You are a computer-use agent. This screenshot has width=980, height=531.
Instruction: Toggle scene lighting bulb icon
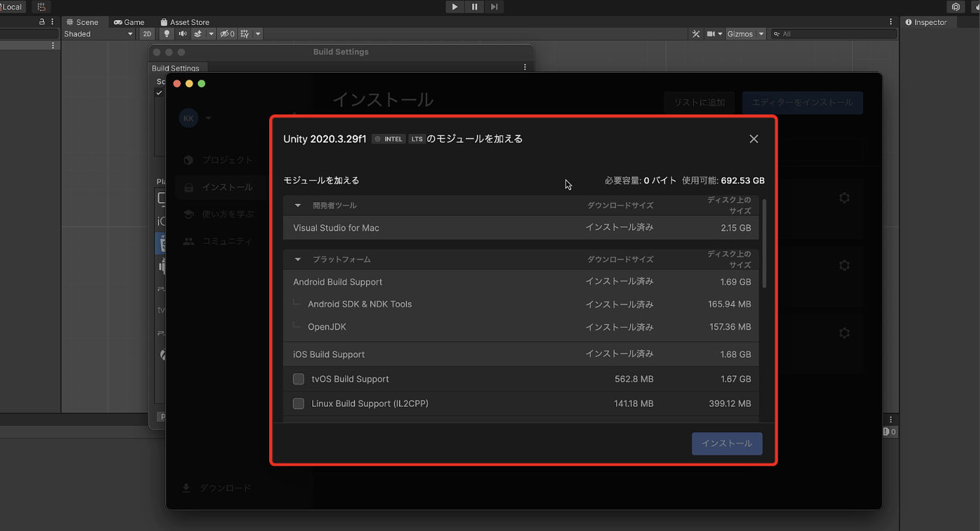(167, 34)
